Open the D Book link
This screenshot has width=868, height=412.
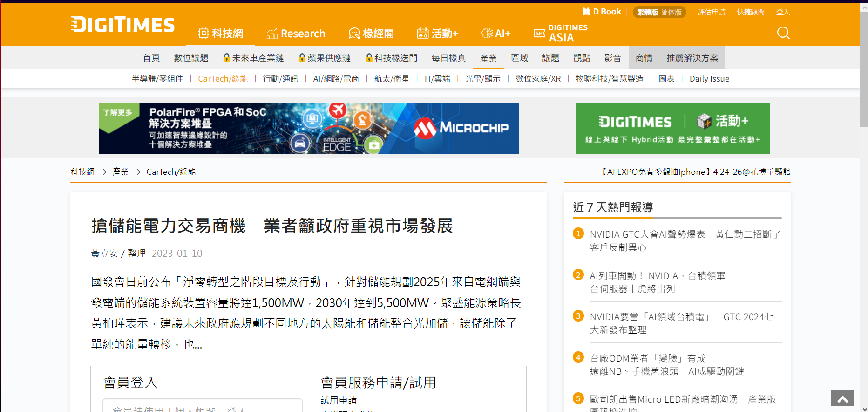coord(602,12)
